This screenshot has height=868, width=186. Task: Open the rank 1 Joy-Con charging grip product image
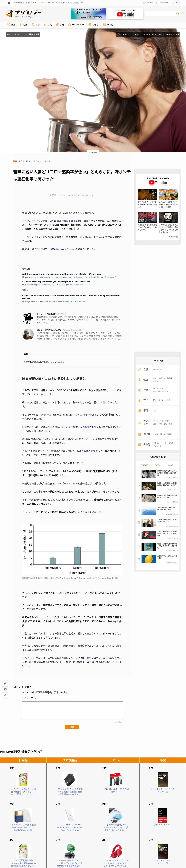pyautogui.click(x=116, y=779)
